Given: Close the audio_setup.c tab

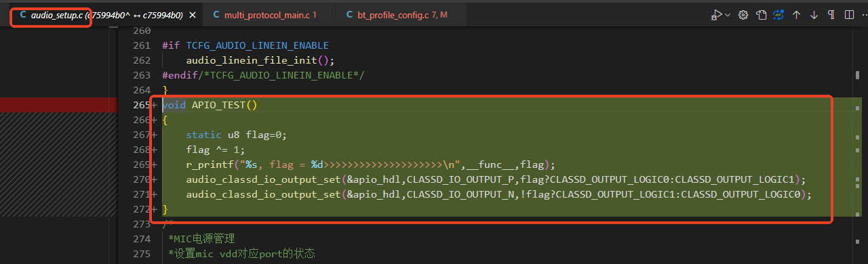Looking at the screenshot, I should click(x=193, y=15).
